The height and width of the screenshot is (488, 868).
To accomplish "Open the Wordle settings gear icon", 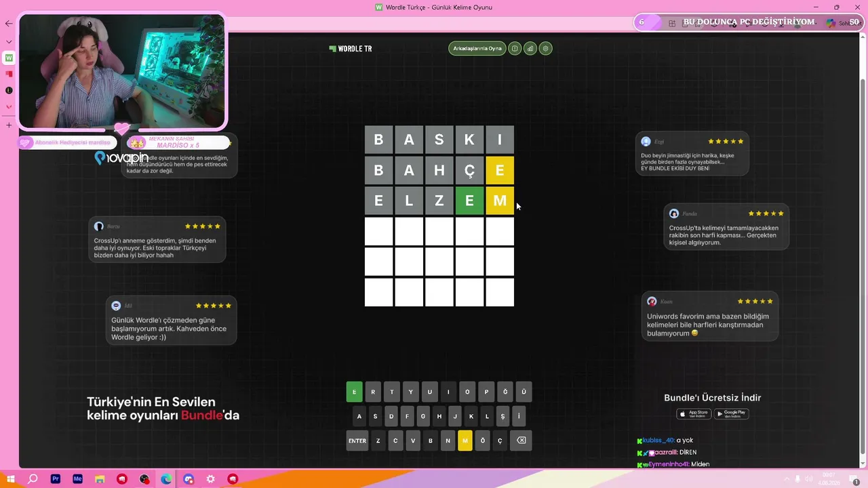I will coord(546,49).
